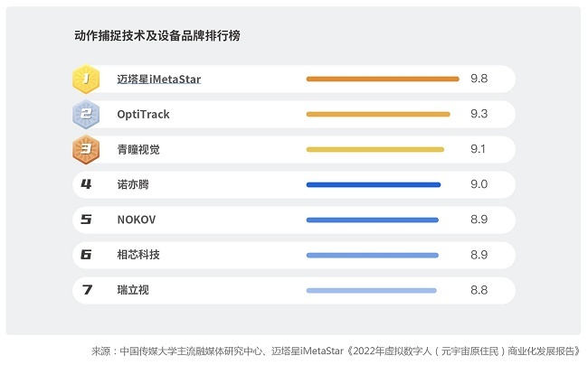
Task: Click the silver rank 2 badge
Action: pos(86,114)
